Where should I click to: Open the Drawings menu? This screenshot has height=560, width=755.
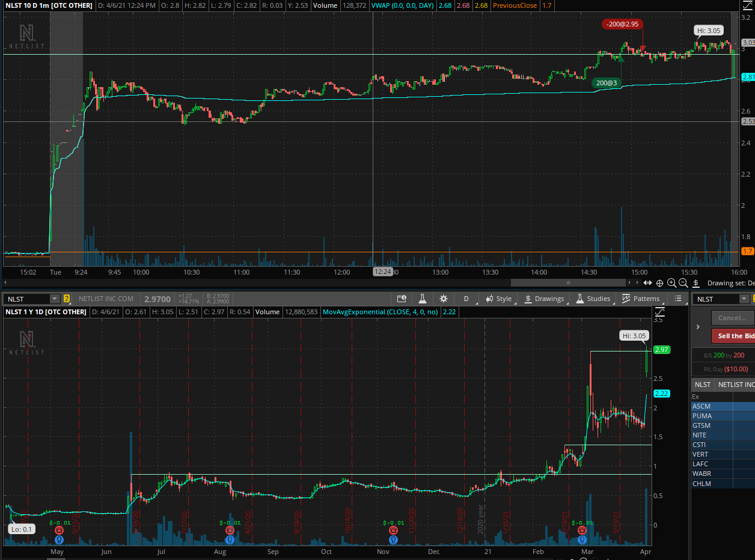545,299
